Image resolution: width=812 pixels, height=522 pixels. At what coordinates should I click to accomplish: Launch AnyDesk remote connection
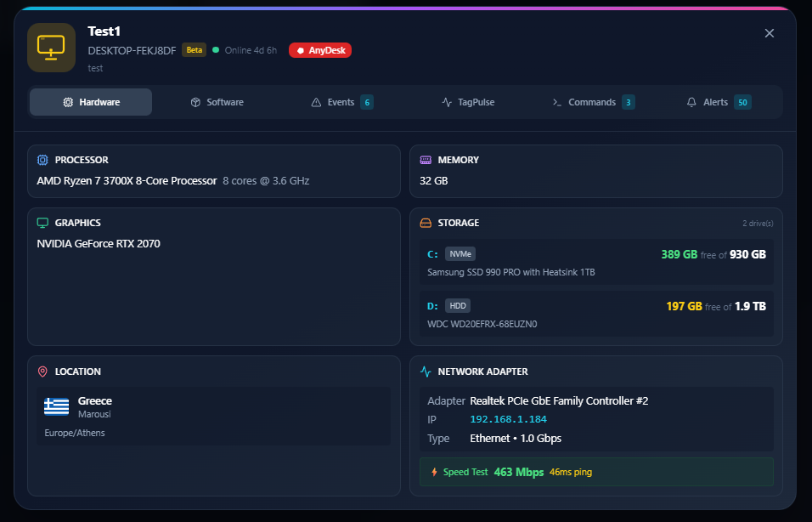(320, 50)
